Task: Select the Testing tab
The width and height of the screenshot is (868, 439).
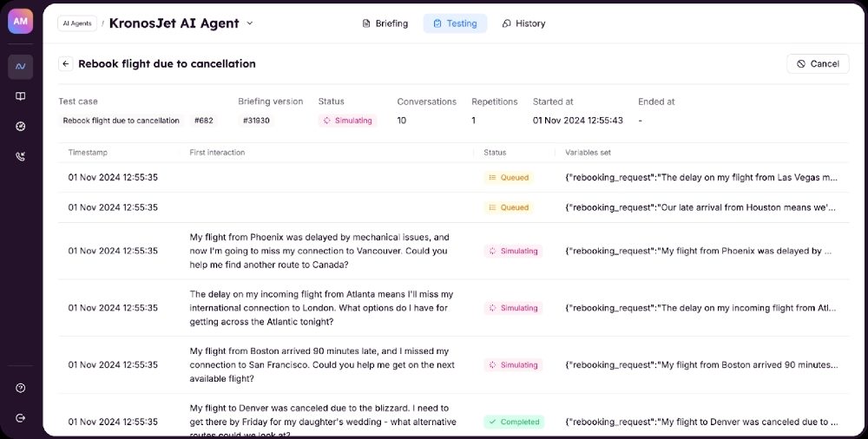Action: click(x=455, y=23)
